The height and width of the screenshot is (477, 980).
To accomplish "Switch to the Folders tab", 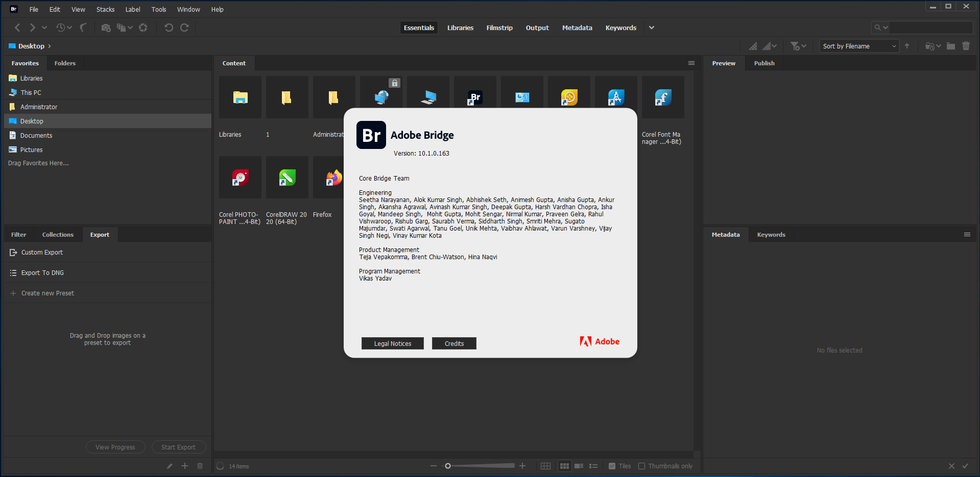I will (65, 63).
